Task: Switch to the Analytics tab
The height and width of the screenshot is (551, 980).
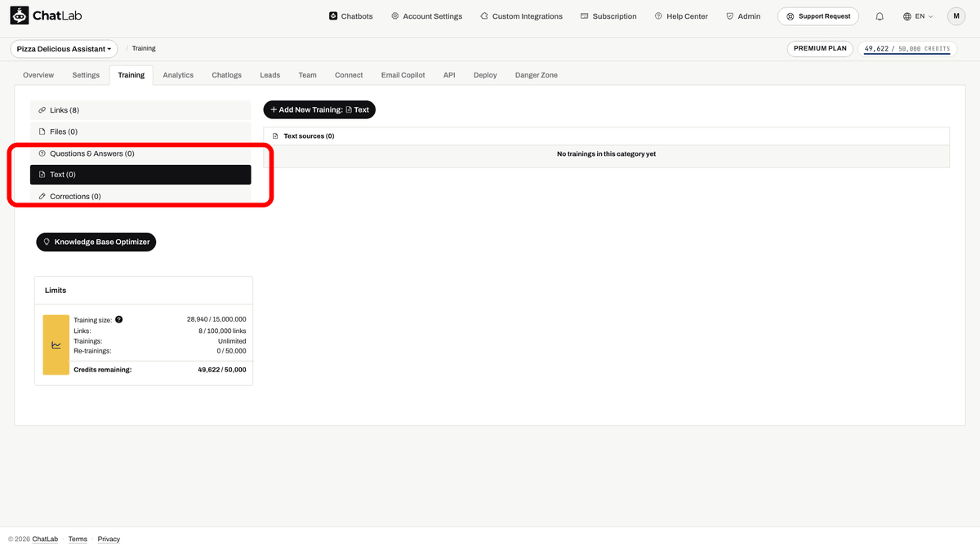Action: [x=178, y=75]
